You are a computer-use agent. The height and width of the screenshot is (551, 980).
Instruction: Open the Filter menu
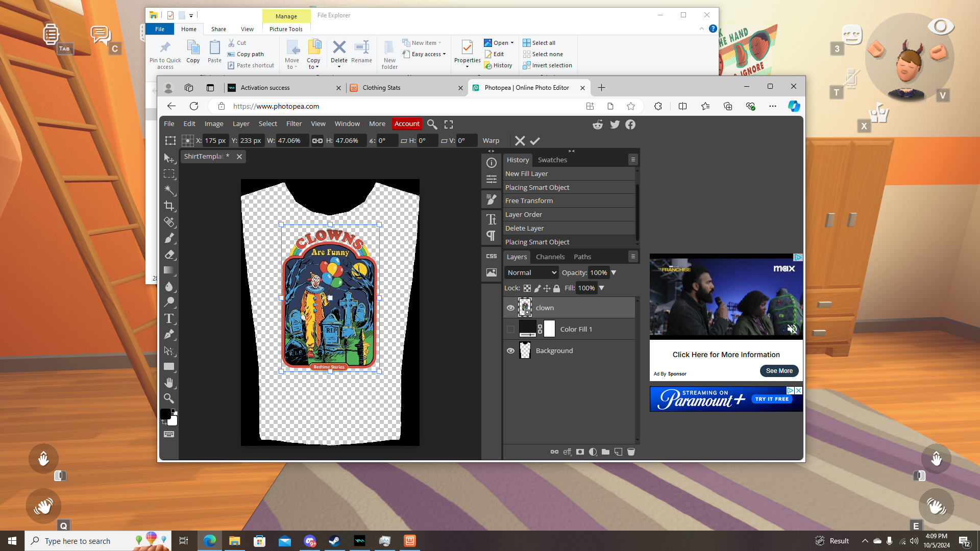293,124
